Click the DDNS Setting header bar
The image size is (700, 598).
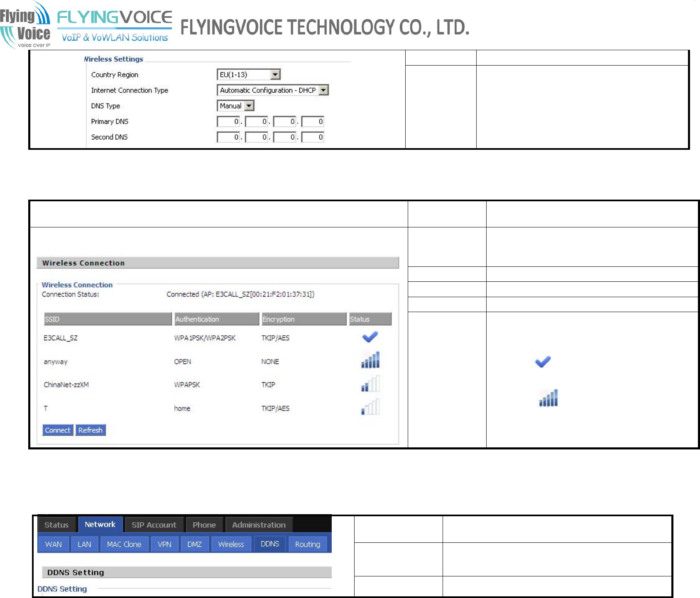(187, 572)
